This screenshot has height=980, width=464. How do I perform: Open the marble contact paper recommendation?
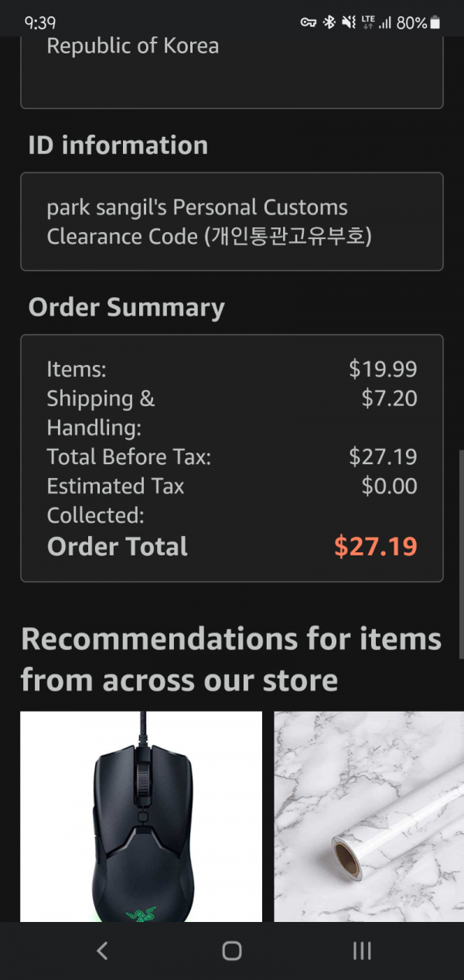369,817
